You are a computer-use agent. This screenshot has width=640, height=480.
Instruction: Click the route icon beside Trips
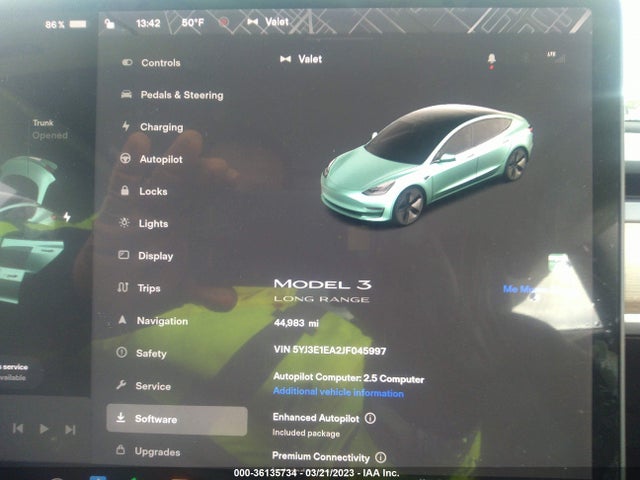[x=122, y=287]
